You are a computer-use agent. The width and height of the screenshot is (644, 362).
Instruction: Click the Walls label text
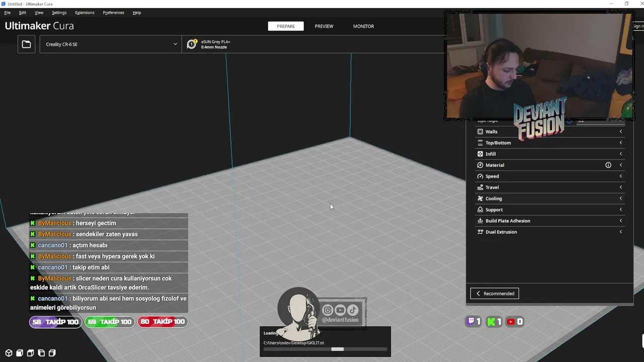click(x=491, y=132)
